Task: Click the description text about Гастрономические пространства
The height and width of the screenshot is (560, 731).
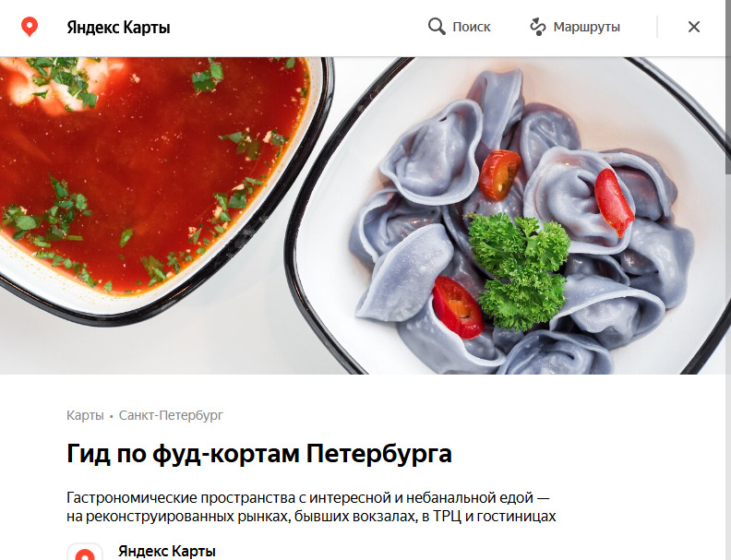Action: pyautogui.click(x=311, y=506)
